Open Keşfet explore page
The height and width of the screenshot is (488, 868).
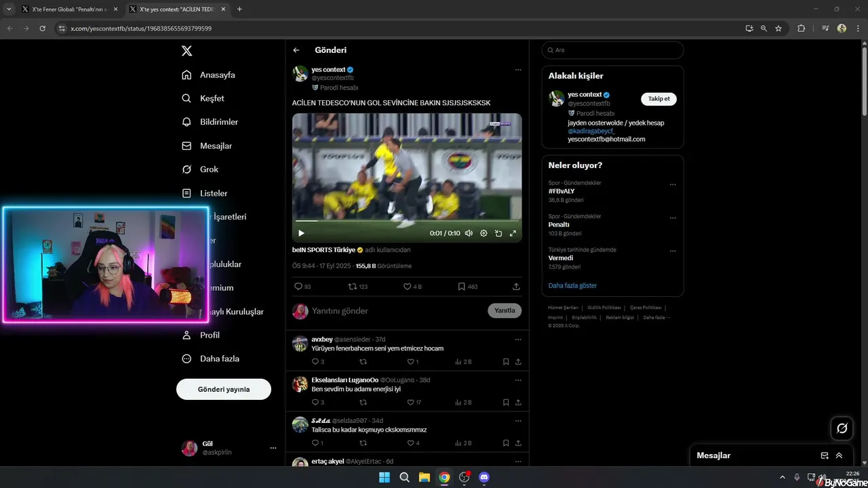[x=203, y=98]
